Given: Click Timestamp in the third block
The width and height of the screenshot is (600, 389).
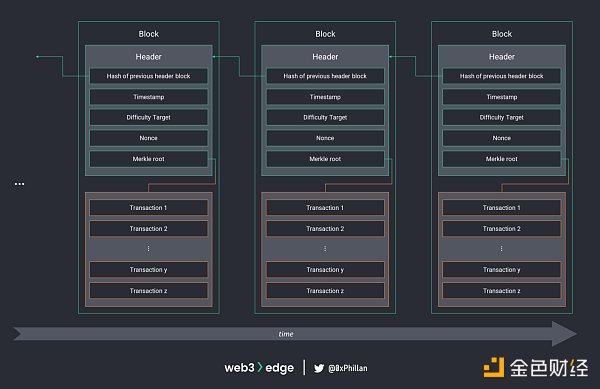Looking at the screenshot, I should pyautogui.click(x=502, y=97).
